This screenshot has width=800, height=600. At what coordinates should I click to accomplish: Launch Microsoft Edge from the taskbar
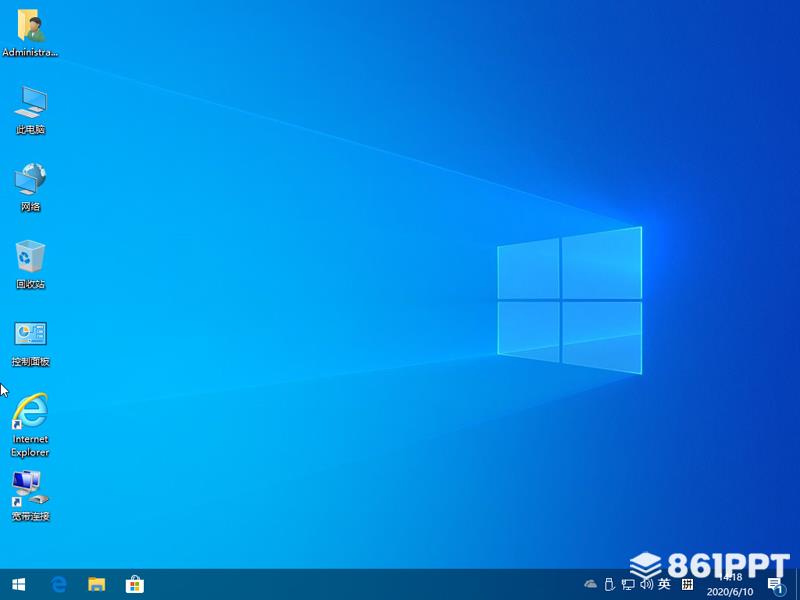(x=59, y=585)
